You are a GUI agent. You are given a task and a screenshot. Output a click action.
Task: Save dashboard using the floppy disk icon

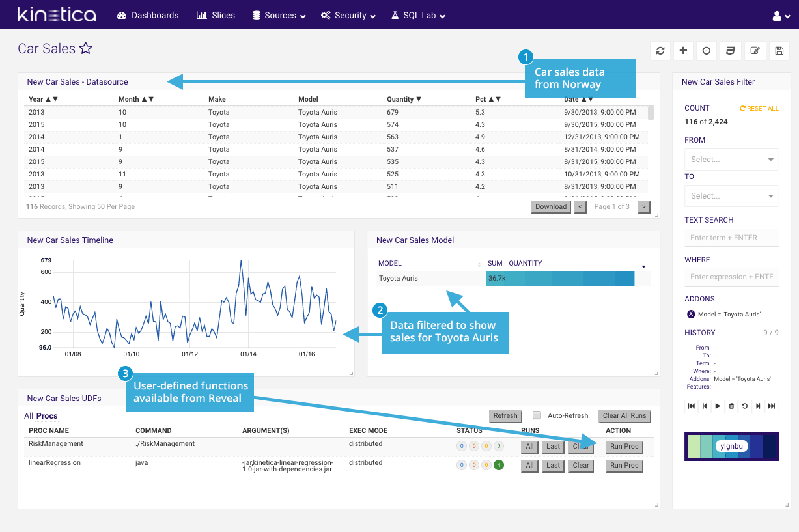779,51
